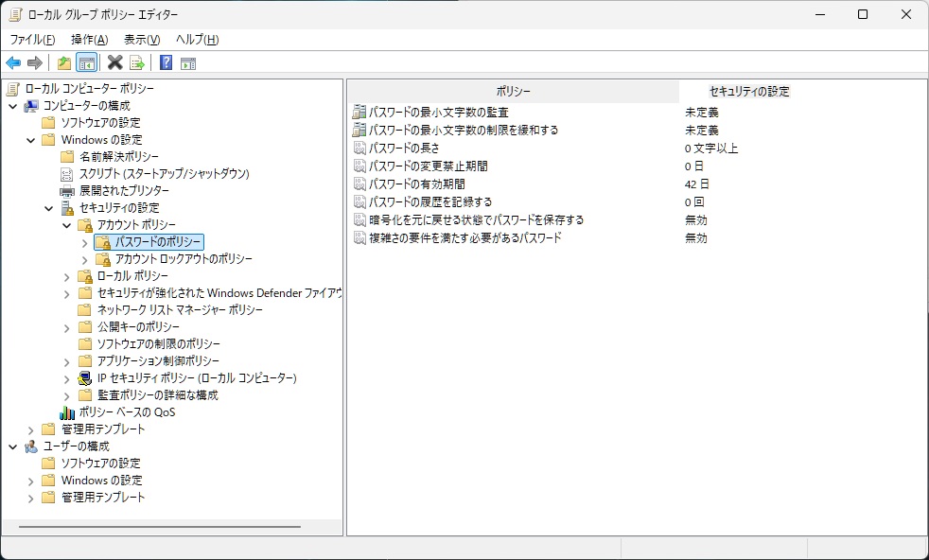Click the Delete (X) toolbar icon

click(114, 63)
